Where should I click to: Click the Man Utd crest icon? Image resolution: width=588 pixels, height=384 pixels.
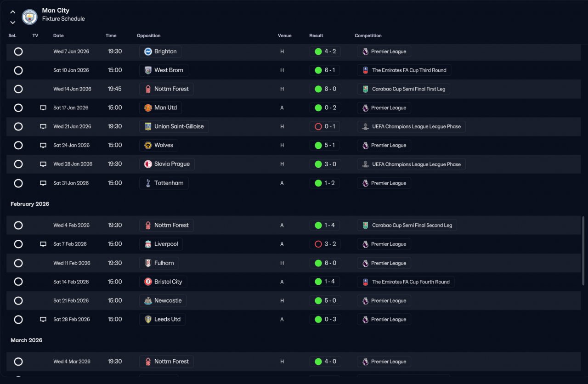coord(148,107)
